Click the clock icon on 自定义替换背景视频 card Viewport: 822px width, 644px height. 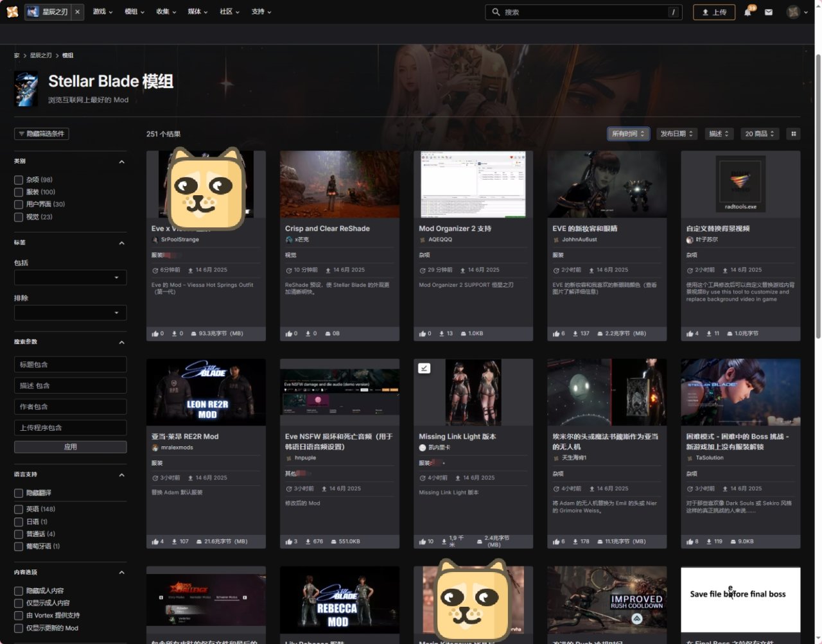[690, 270]
